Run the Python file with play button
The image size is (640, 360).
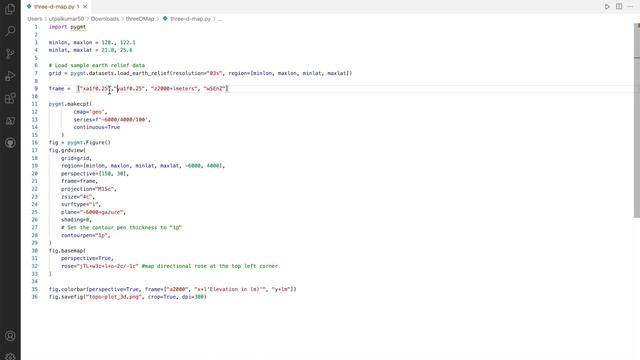tap(607, 7)
